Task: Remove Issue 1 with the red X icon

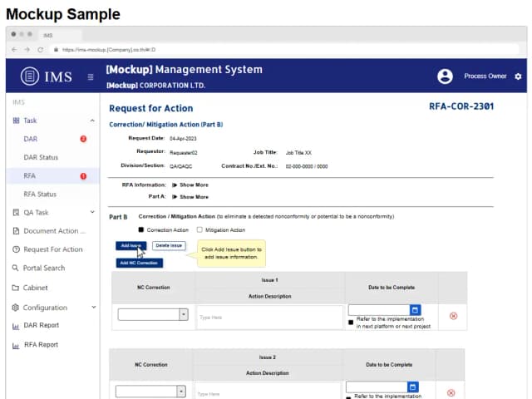Action: pyautogui.click(x=453, y=316)
